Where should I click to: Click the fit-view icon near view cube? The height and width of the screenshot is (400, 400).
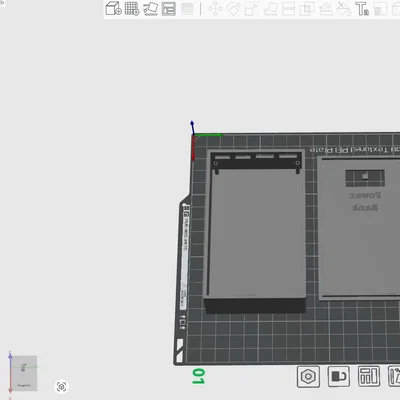coord(61,387)
